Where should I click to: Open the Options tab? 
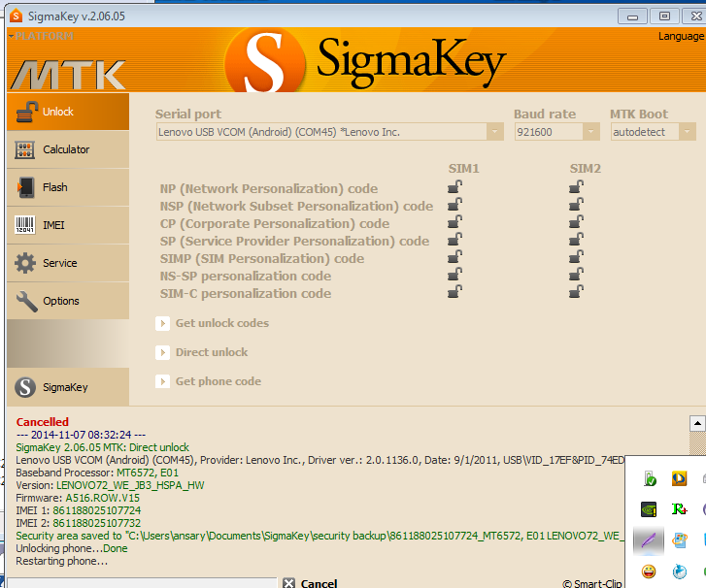click(68, 301)
